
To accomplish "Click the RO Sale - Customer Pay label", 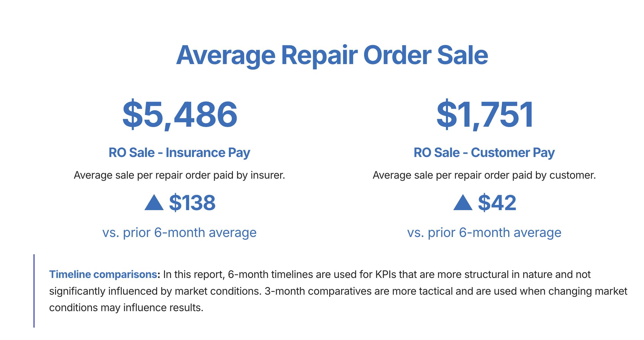I will 484,152.
